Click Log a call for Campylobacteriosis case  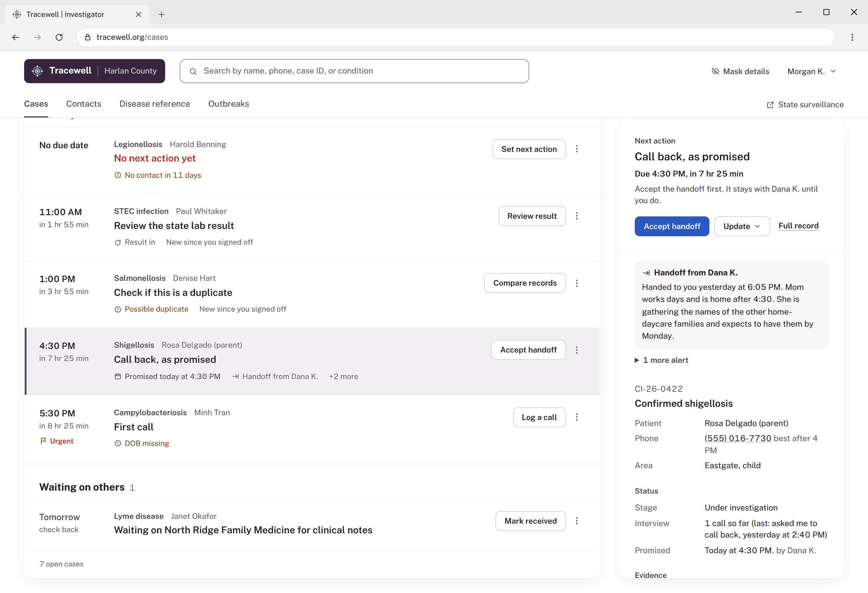tap(539, 417)
